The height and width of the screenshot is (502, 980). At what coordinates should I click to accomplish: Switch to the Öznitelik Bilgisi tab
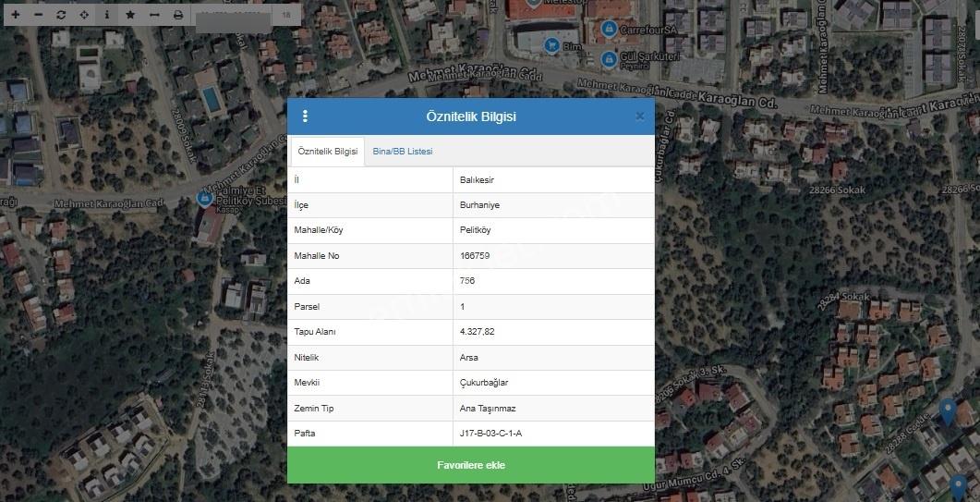328,152
